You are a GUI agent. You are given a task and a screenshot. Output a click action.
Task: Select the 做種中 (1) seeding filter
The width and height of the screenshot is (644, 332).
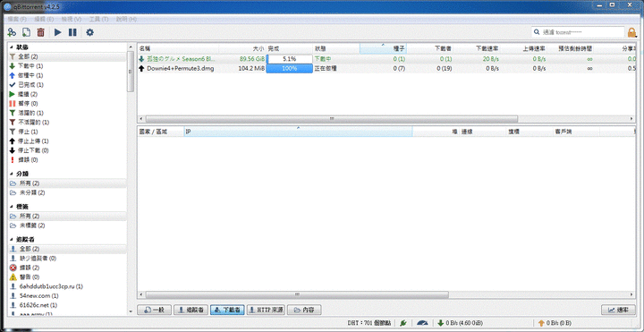pos(67,75)
